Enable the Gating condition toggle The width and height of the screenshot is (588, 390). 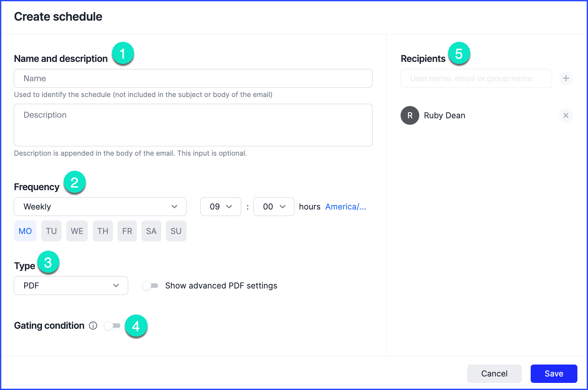[112, 326]
